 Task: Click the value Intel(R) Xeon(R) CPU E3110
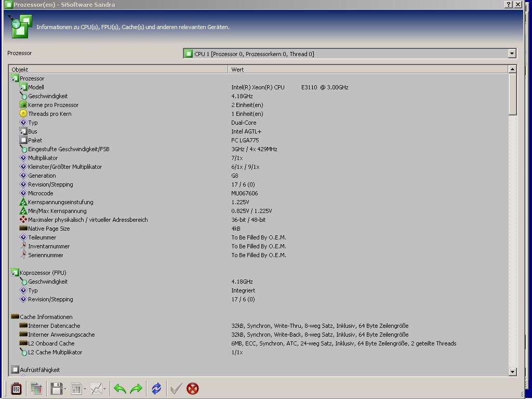click(x=290, y=87)
